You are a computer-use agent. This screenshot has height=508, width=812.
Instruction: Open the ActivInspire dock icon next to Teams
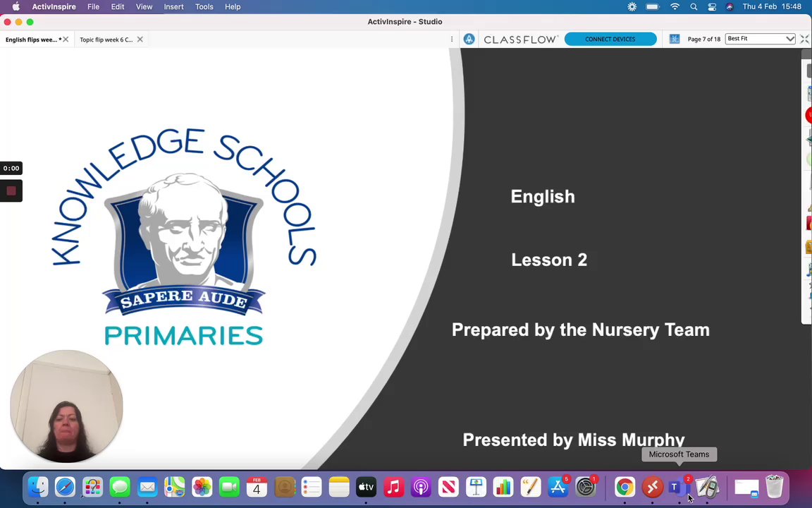(x=707, y=488)
